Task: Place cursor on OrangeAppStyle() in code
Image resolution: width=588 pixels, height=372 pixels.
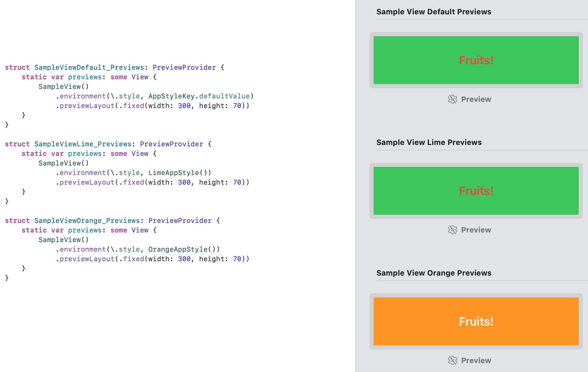Action: pyautogui.click(x=184, y=249)
